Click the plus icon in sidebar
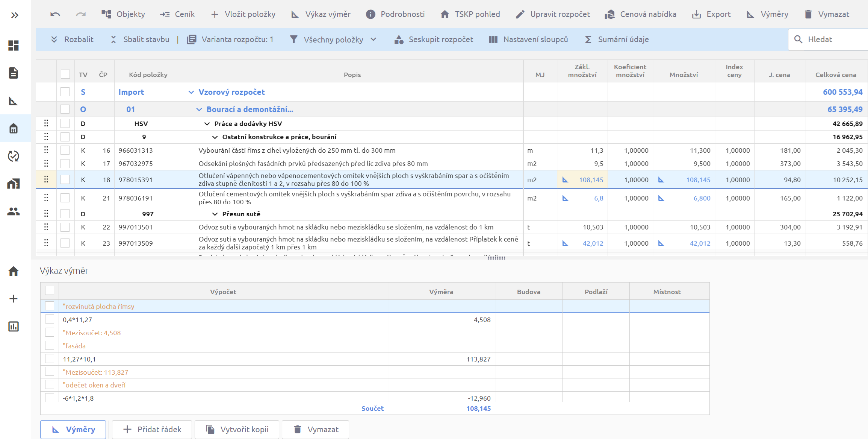Image resolution: width=868 pixels, height=439 pixels. pyautogui.click(x=14, y=299)
